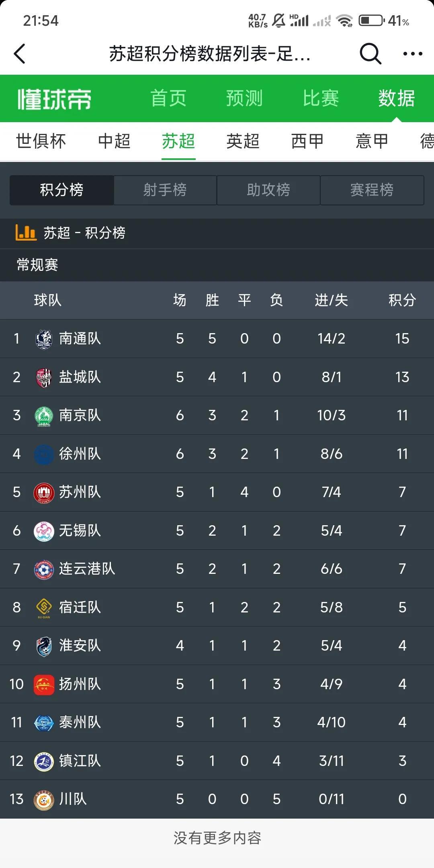Tap the 无锡队 team crest
Image resolution: width=434 pixels, height=868 pixels.
(44, 531)
